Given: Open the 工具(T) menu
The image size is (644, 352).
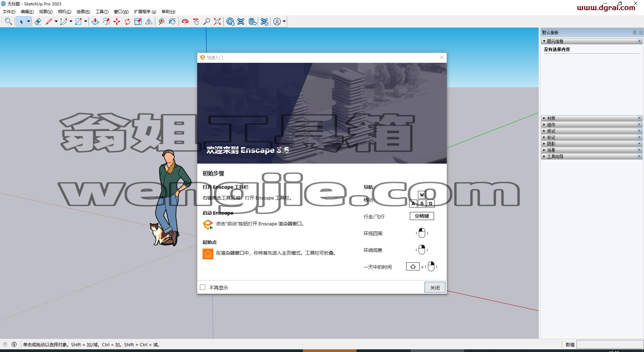Looking at the screenshot, I should (102, 12).
